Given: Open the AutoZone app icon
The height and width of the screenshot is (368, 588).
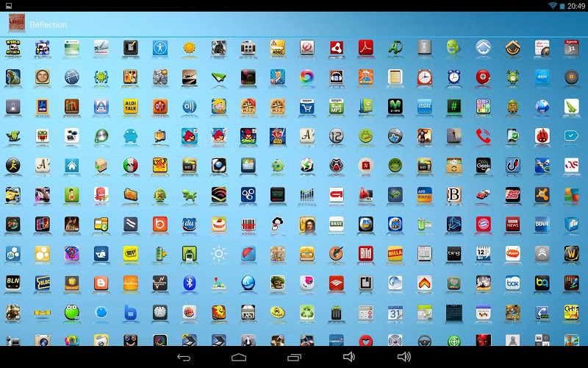Looking at the screenshot, I should [x=512, y=195].
